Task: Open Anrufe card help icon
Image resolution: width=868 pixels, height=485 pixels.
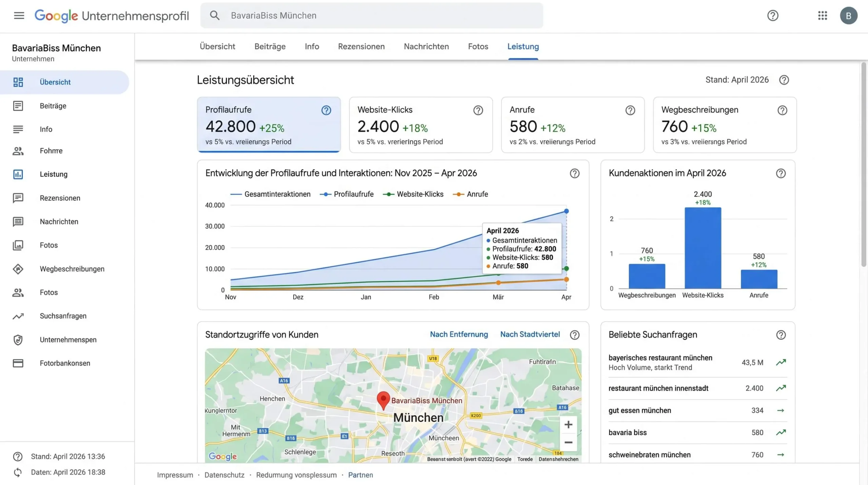Action: pyautogui.click(x=630, y=110)
